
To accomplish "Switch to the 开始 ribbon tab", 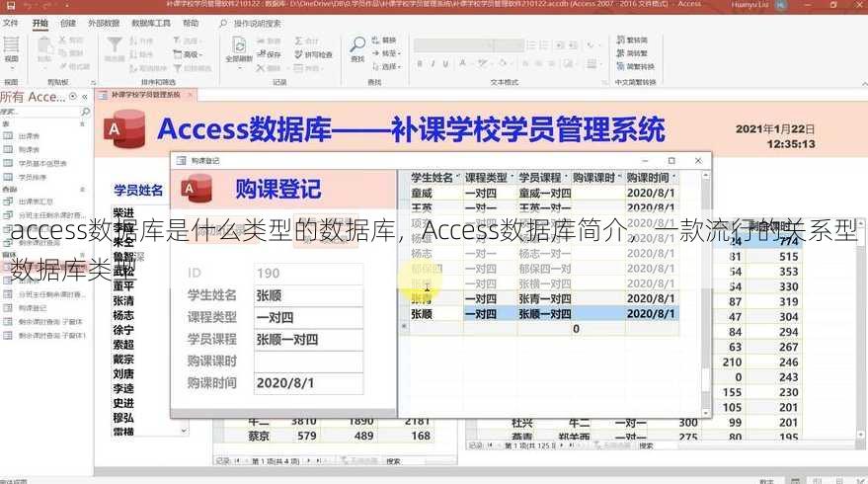I will (x=39, y=24).
